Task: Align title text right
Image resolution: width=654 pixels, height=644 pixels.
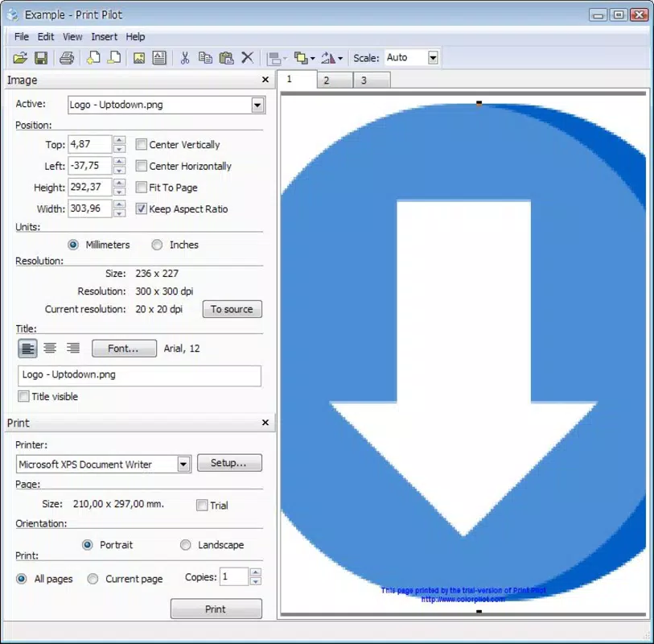Action: [73, 348]
